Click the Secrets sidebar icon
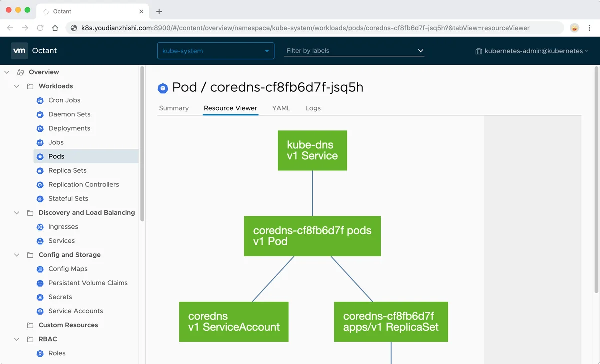The width and height of the screenshot is (600, 364). pos(40,297)
